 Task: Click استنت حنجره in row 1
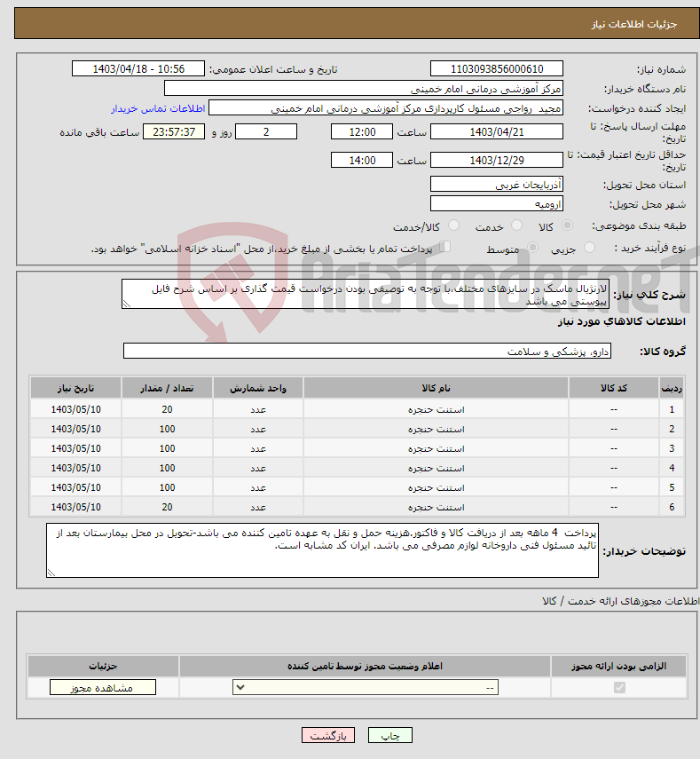pos(436,409)
